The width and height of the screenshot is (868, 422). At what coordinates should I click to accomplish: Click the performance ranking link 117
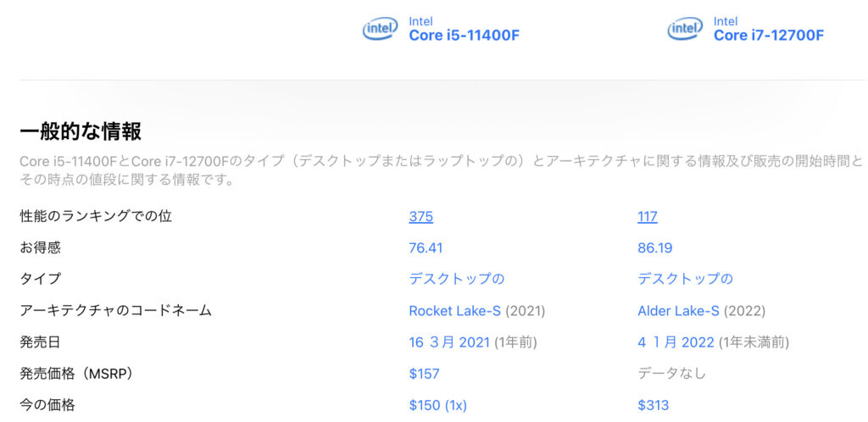click(x=647, y=217)
